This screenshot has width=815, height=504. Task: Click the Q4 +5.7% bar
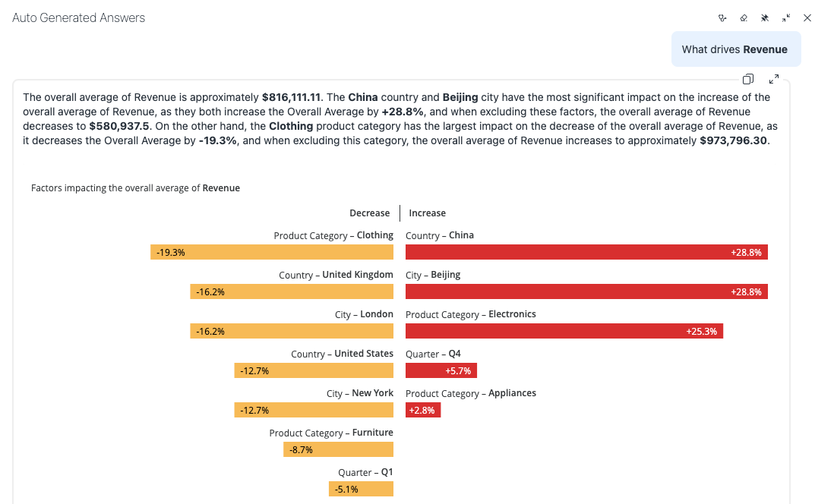tap(441, 370)
